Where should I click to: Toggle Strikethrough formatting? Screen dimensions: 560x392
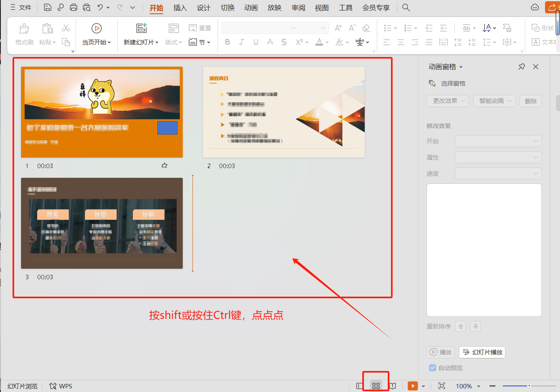tap(270, 42)
